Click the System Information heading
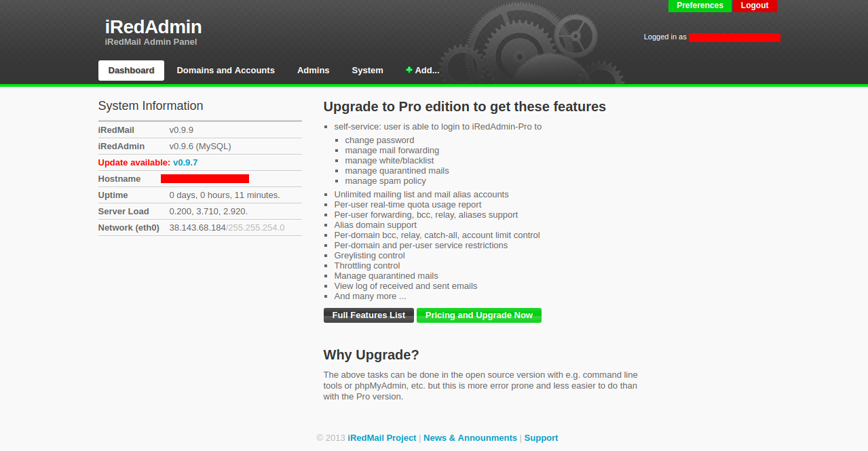Screen dimensions: 868x451 click(x=151, y=106)
